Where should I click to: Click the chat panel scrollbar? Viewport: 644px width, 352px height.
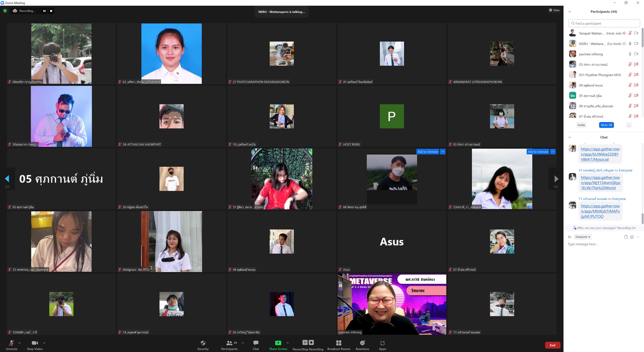(642, 219)
